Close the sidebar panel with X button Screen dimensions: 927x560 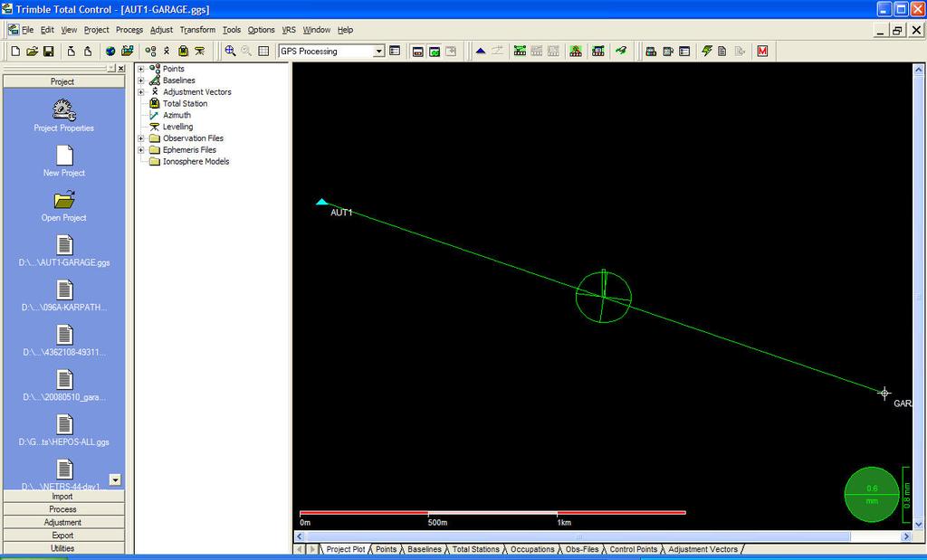tap(120, 69)
